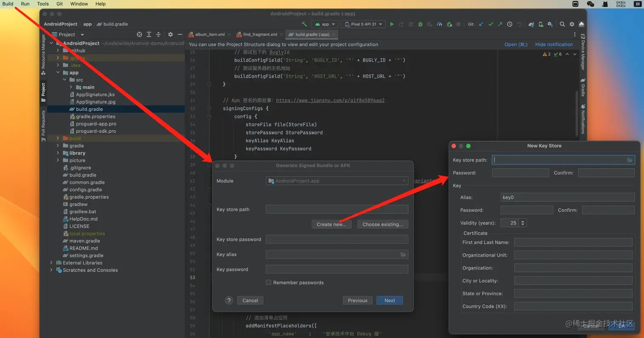Click Create new... button

tap(332, 224)
